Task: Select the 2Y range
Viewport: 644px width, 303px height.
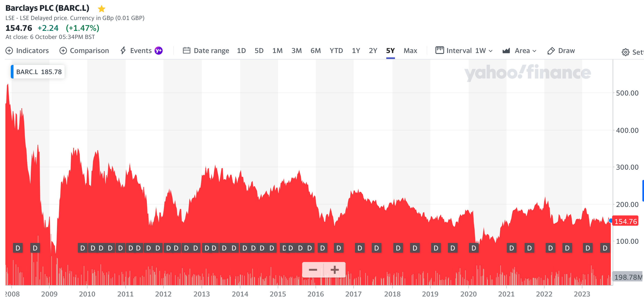Action: pyautogui.click(x=373, y=51)
